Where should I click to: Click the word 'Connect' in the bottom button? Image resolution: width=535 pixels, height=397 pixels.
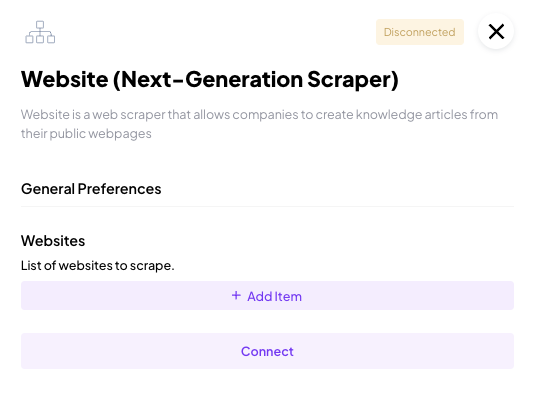(267, 351)
